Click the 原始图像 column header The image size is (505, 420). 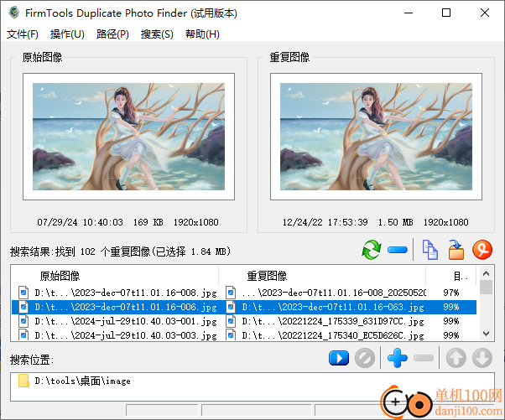(x=115, y=276)
